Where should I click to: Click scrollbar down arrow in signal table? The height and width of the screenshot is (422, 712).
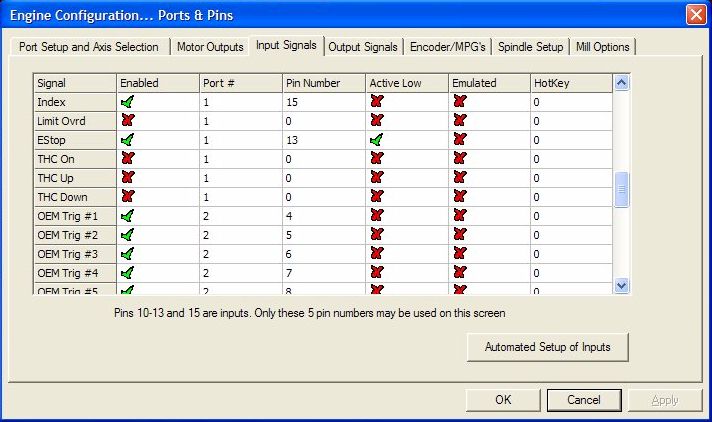pos(621,285)
